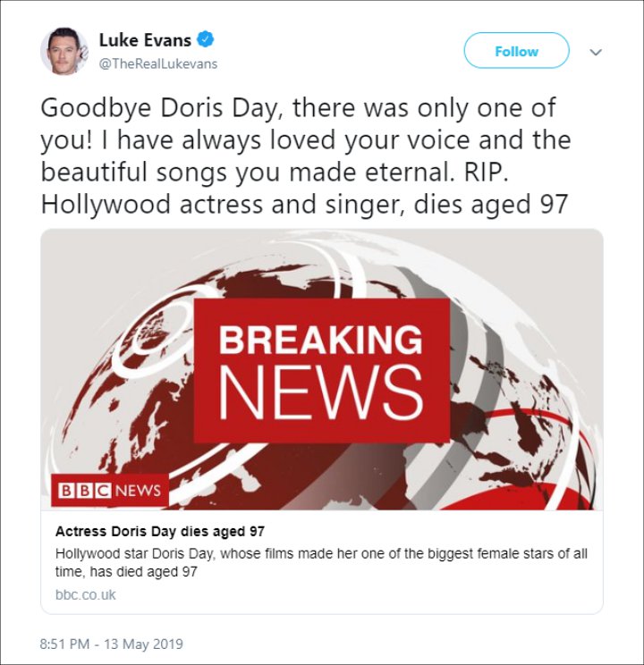The height and width of the screenshot is (665, 644).
Task: Visit the @TheRealLukevans handle
Action: click(x=158, y=64)
